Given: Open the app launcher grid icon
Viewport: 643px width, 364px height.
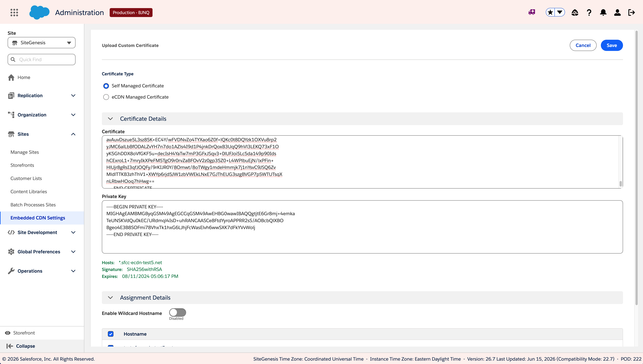Looking at the screenshot, I should click(x=14, y=12).
